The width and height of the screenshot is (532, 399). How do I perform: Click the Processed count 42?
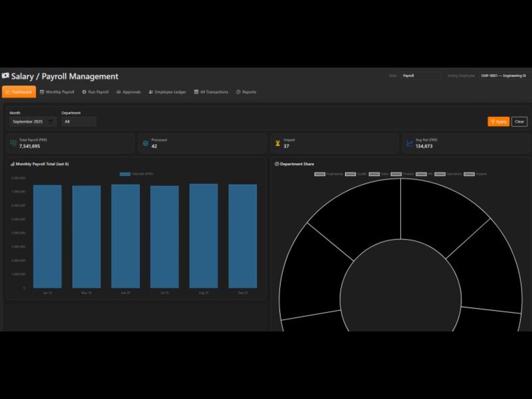coord(154,146)
